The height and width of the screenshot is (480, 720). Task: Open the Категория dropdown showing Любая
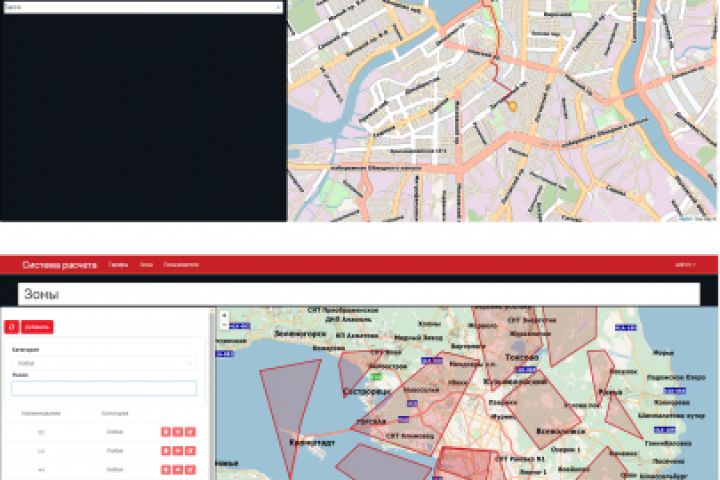104,363
